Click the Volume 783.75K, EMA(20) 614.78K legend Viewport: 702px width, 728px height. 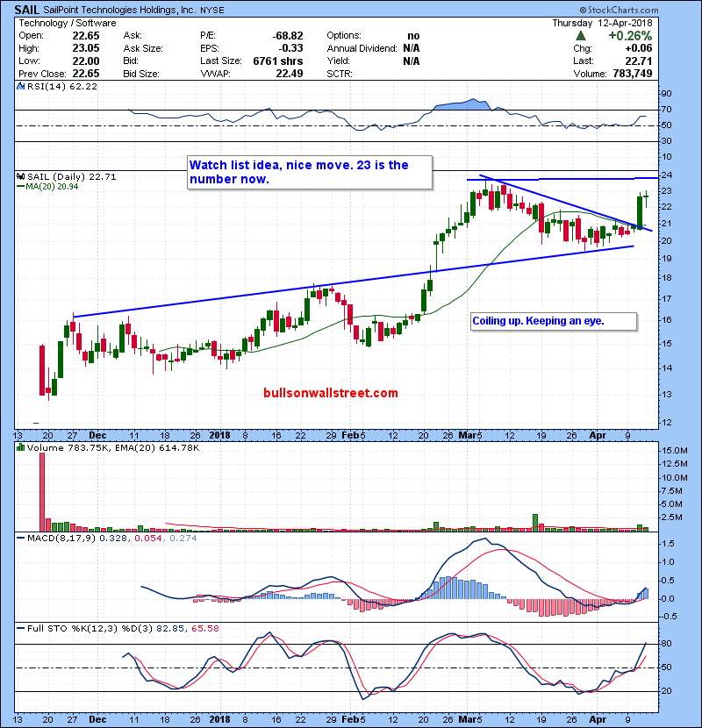pos(113,447)
